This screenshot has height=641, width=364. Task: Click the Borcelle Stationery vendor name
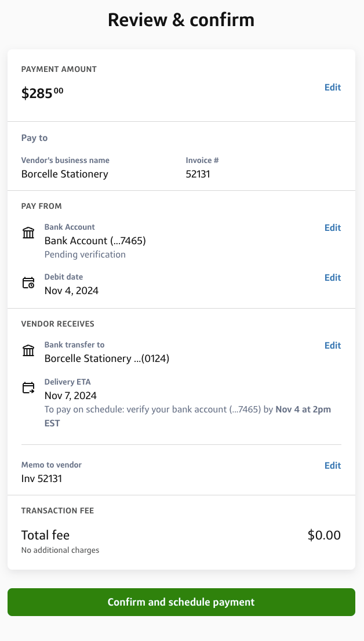(64, 174)
